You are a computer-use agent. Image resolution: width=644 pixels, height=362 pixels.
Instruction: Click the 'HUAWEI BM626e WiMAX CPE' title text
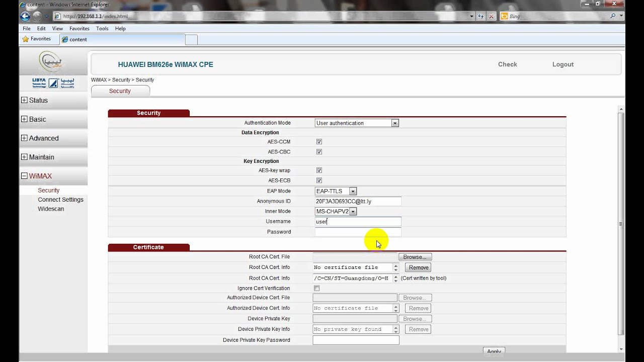166,64
